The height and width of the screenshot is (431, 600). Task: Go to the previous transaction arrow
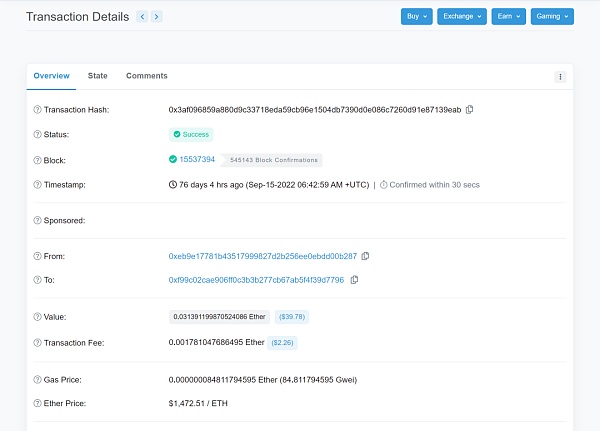coord(142,17)
